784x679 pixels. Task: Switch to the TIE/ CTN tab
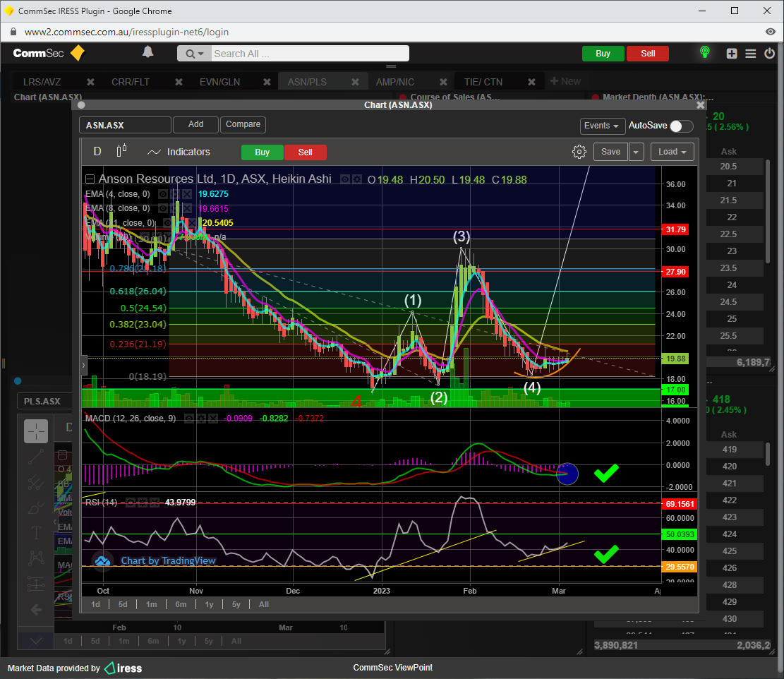483,82
